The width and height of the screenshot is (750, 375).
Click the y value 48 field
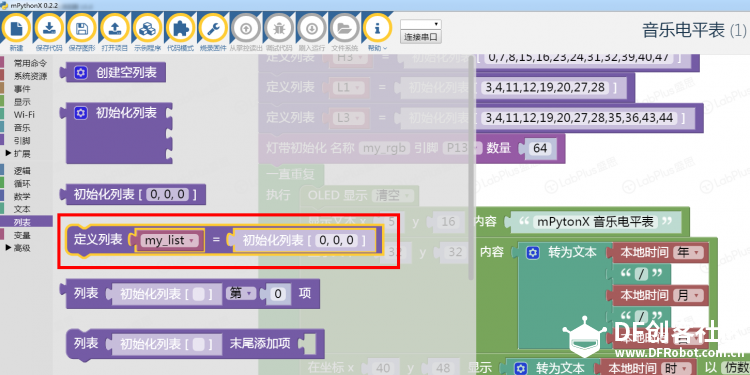click(442, 367)
